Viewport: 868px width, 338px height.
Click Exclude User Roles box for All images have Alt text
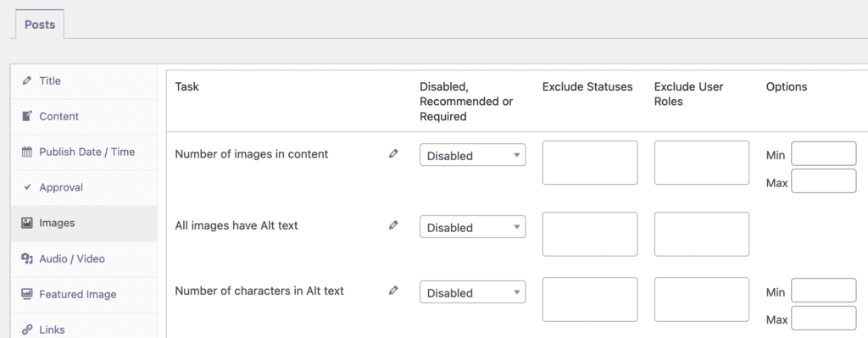tap(702, 234)
